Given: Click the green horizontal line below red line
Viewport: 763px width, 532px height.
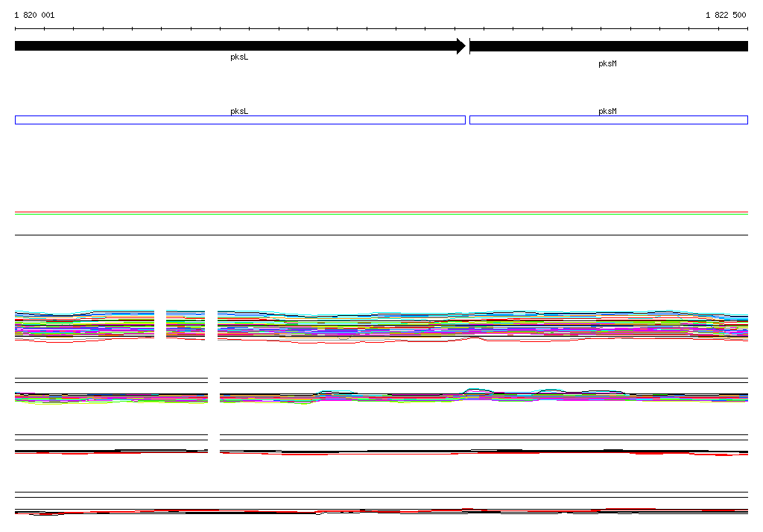Looking at the screenshot, I should [381, 214].
